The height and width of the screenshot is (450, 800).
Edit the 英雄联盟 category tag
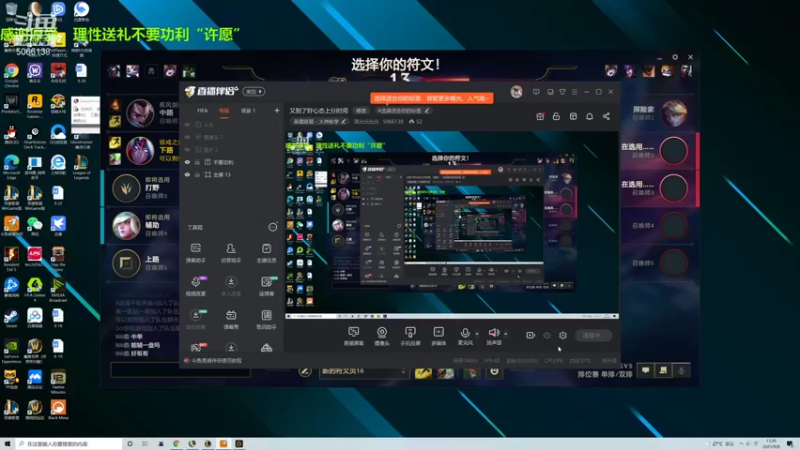[319, 122]
